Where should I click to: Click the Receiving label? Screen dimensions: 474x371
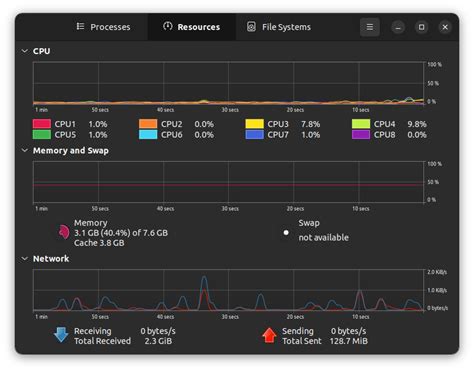[x=93, y=331]
